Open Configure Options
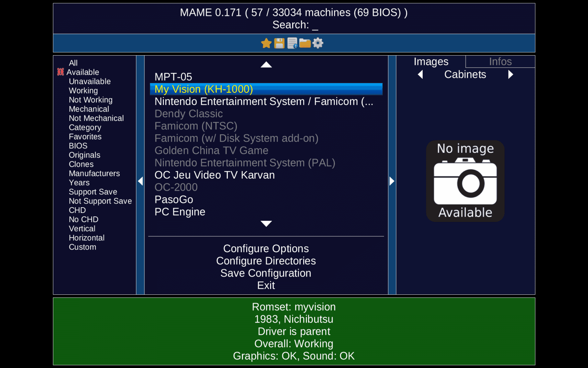The height and width of the screenshot is (368, 588). (x=266, y=249)
